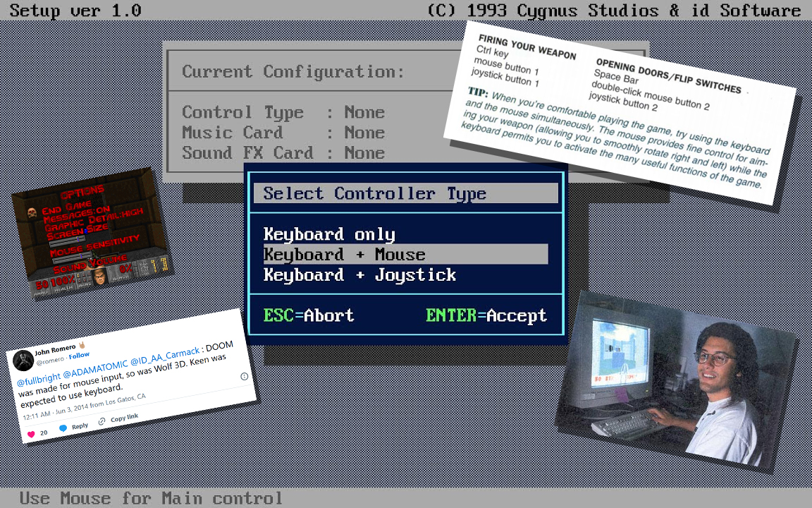Click the skull cursor icon in DOOM options

(32, 212)
